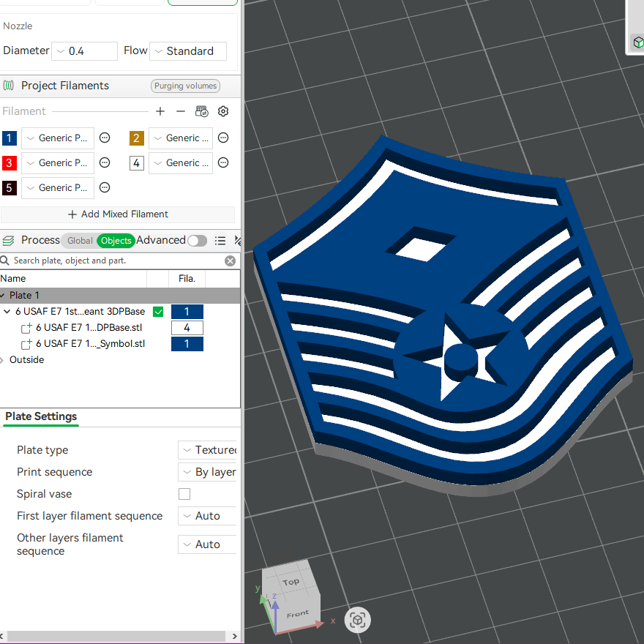Open Other layers filament sequence dropdown
This screenshot has width=644, height=644.
(x=207, y=544)
